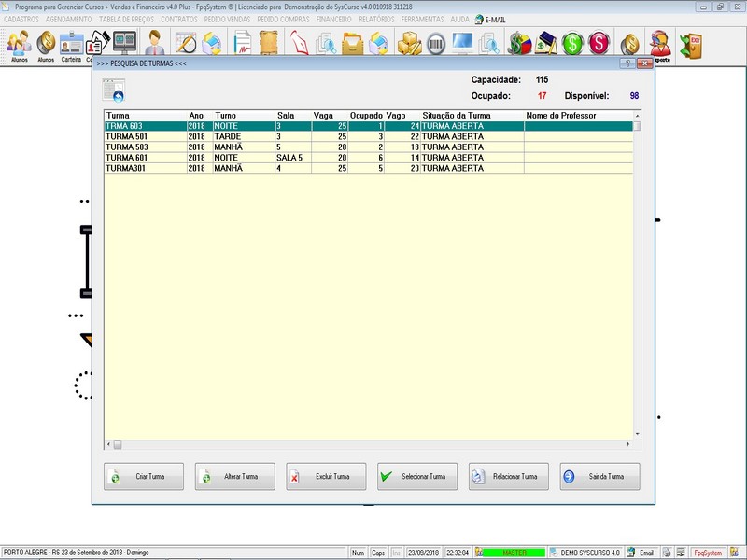
Task: Click the SALA 5 cell
Action: click(293, 158)
